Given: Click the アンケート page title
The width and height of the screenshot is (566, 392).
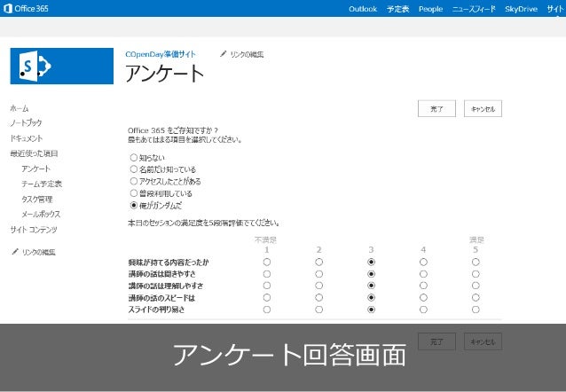Looking at the screenshot, I should pyautogui.click(x=165, y=74).
